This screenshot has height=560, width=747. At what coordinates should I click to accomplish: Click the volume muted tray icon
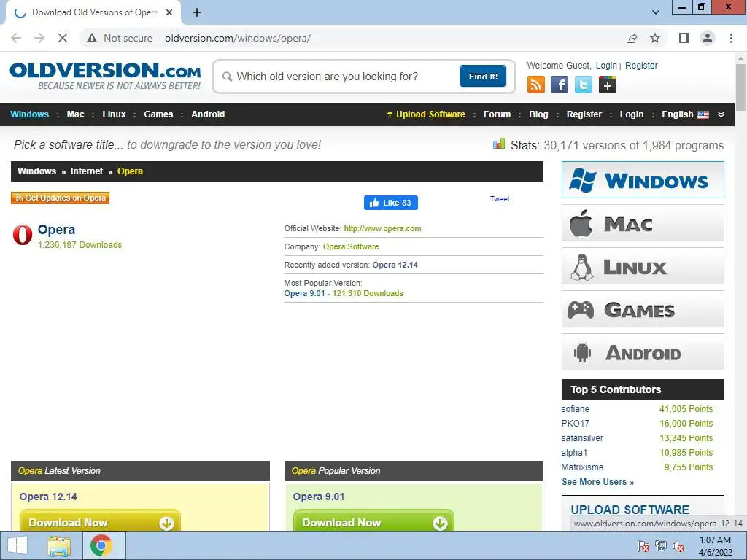(x=678, y=546)
